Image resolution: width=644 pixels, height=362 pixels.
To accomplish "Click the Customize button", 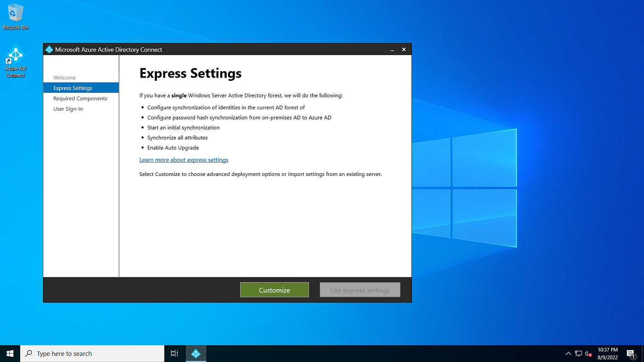I will click(275, 290).
